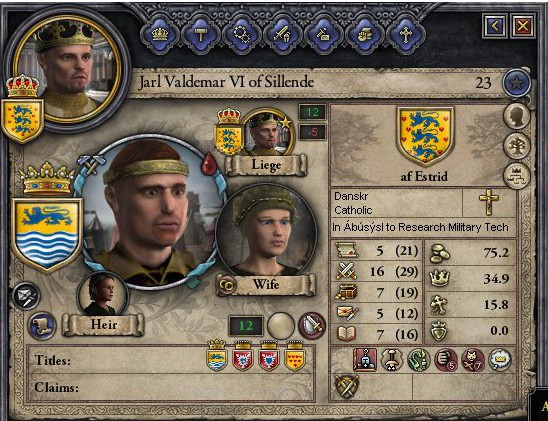Open the crown Realm tab icon
Image resolution: width=548 pixels, height=421 pixels.
[x=160, y=34]
